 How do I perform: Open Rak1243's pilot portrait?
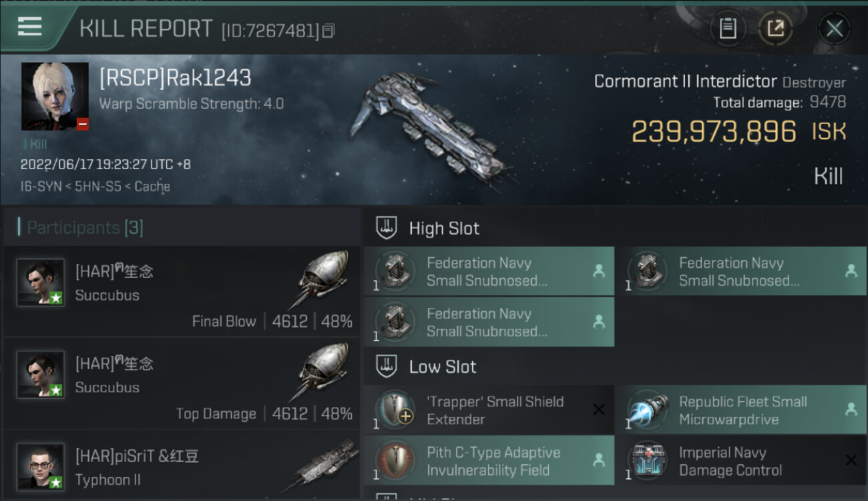(55, 96)
